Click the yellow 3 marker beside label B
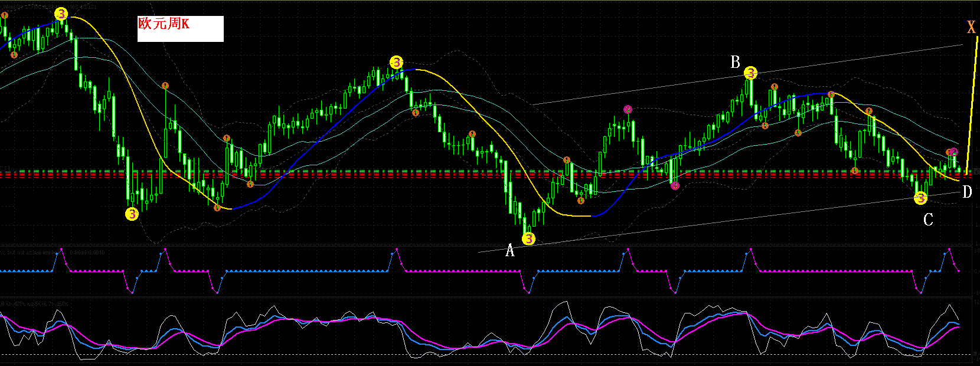This screenshot has height=366, width=980. [750, 73]
